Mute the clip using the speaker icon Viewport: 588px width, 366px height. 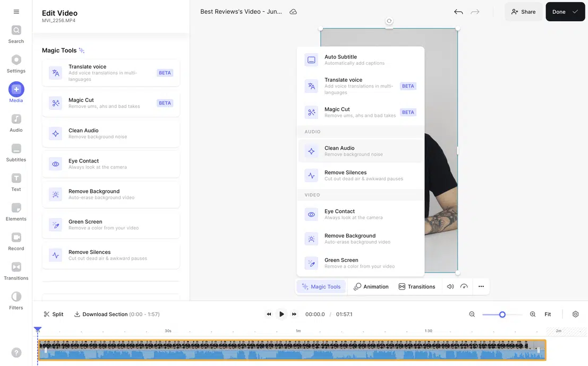tap(450, 286)
